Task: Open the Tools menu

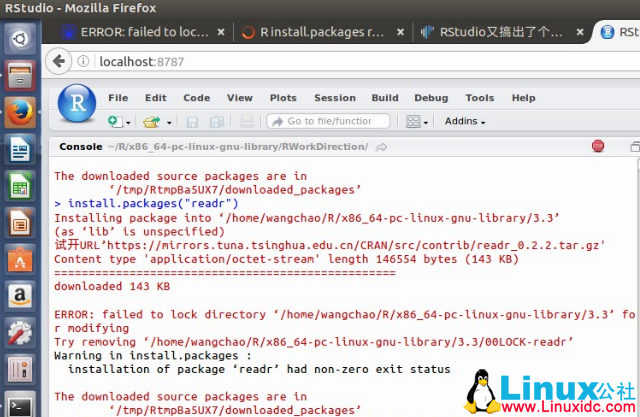Action: [480, 98]
